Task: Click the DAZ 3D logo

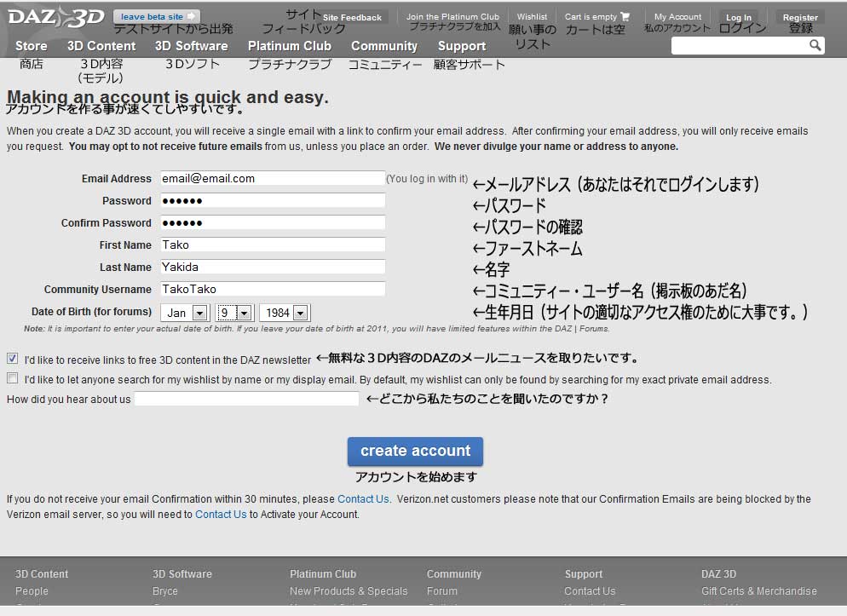Action: pos(56,17)
